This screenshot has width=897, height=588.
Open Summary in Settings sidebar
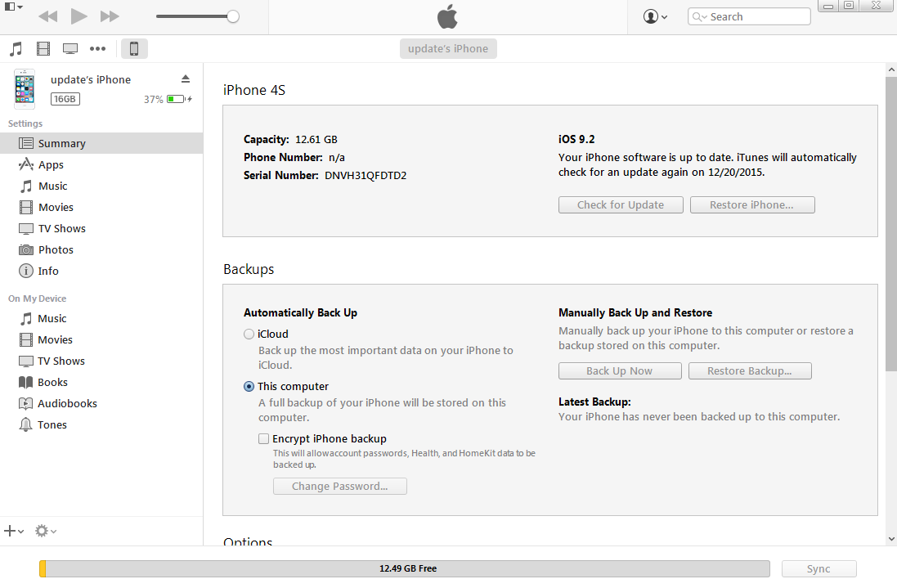tap(101, 144)
